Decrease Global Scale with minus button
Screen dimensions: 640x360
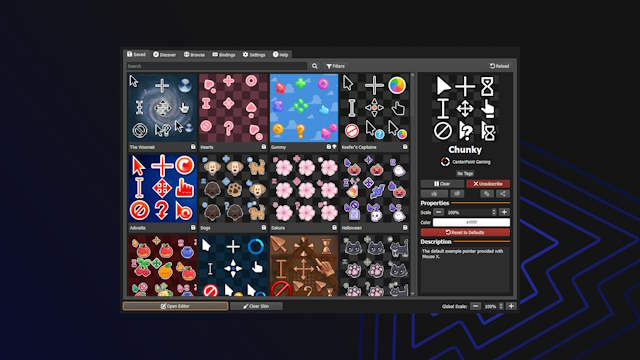pos(476,306)
